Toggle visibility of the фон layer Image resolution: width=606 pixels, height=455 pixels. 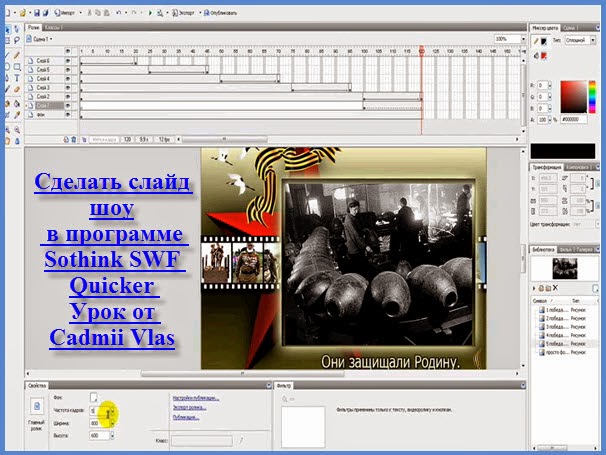(68, 115)
